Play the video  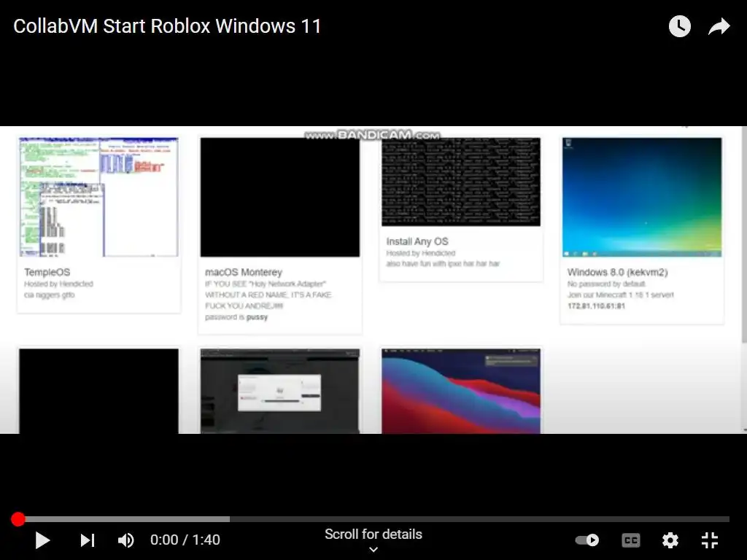[x=42, y=540]
